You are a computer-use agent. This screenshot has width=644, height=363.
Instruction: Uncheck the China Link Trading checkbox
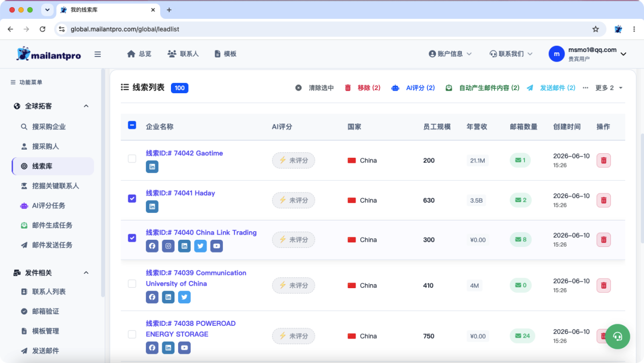132,238
